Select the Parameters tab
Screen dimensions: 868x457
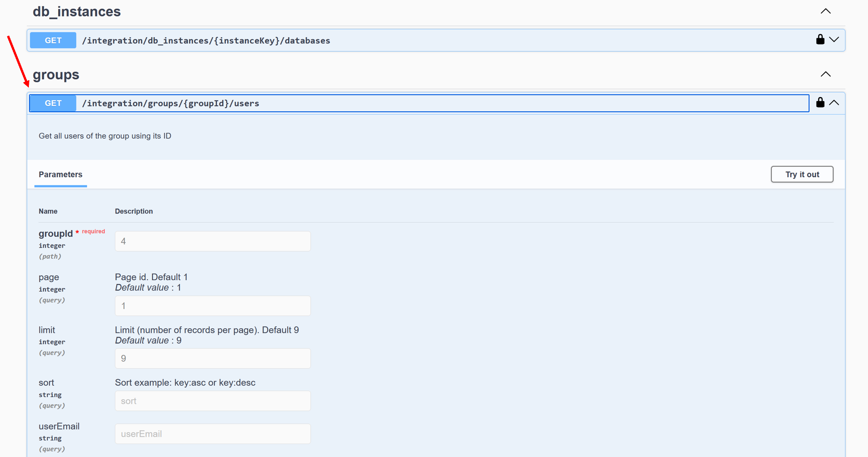pos(60,174)
